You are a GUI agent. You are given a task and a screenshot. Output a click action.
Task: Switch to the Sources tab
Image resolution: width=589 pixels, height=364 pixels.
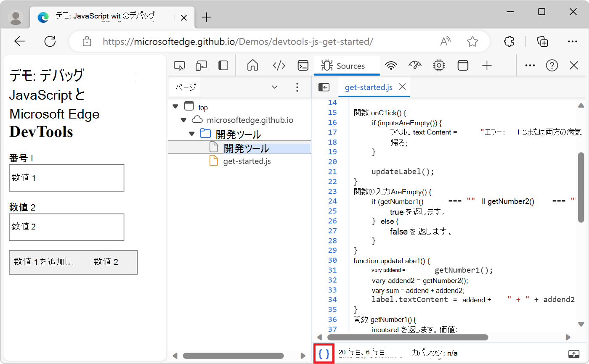click(x=347, y=66)
